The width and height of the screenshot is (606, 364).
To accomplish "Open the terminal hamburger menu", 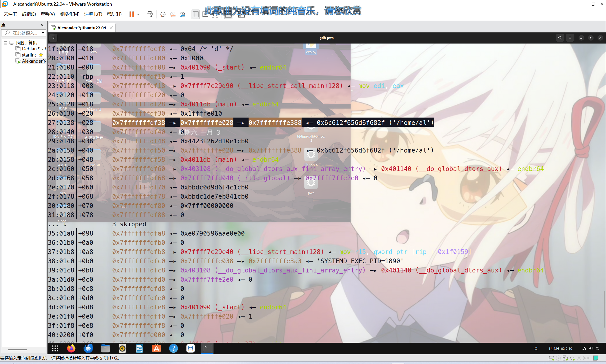I will click(570, 38).
